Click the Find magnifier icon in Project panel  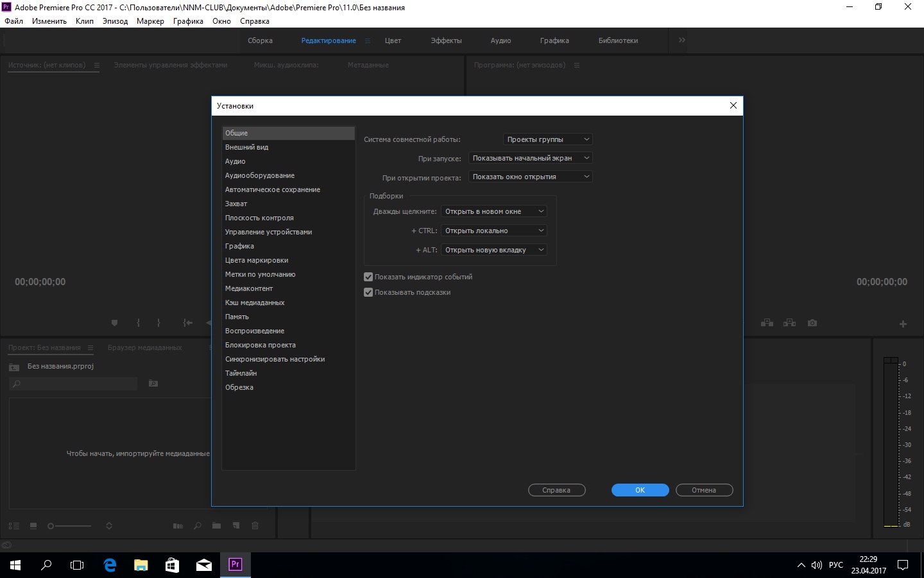(198, 526)
